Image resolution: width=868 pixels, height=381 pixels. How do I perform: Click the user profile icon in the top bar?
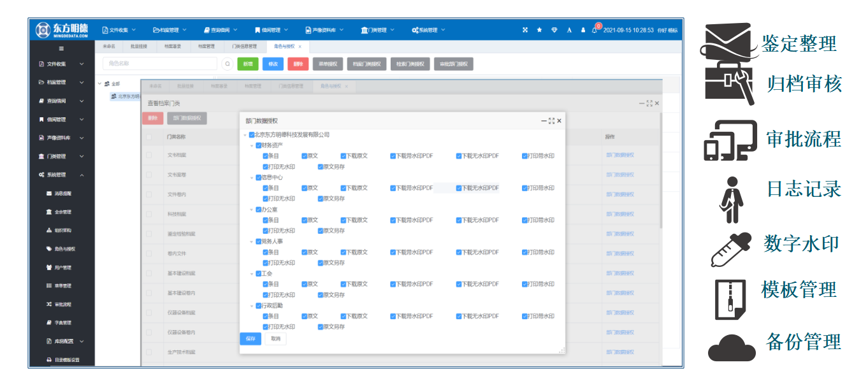click(582, 30)
